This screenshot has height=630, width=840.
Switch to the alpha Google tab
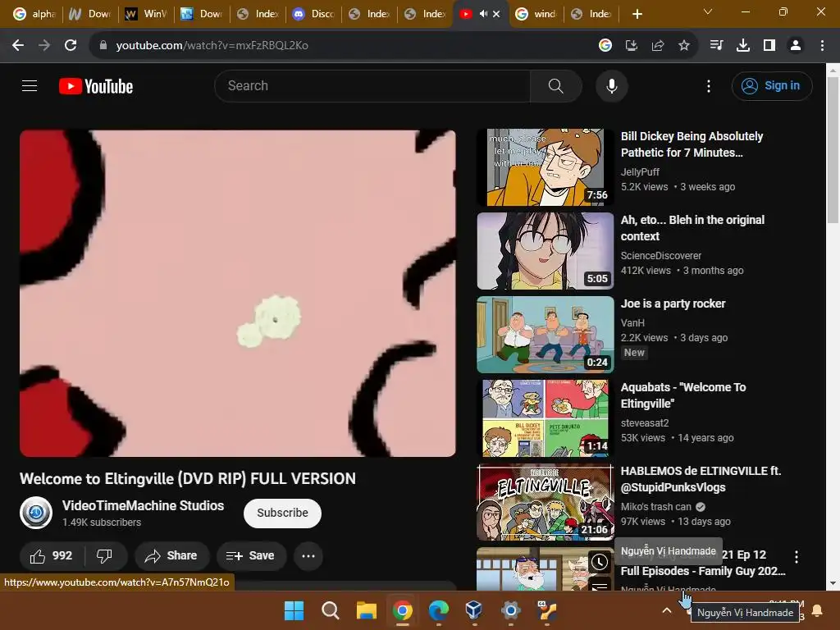(34, 14)
